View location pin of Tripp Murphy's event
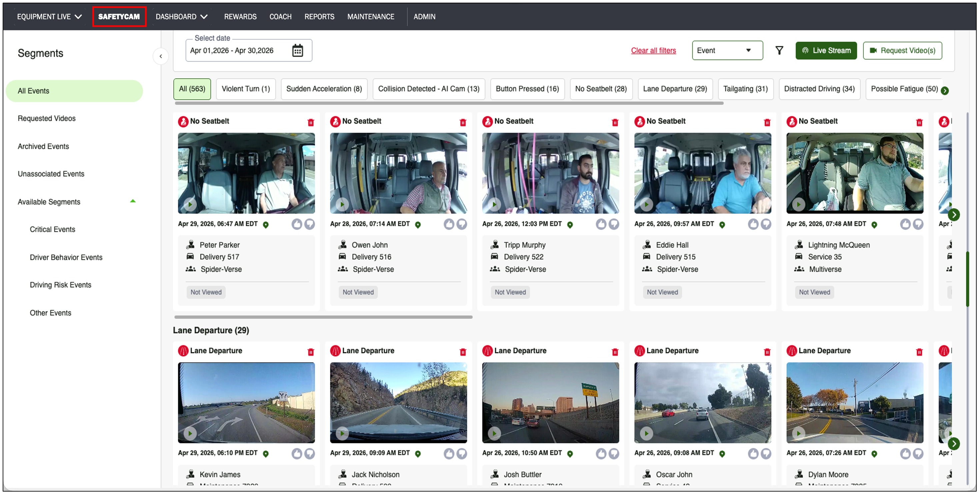 pyautogui.click(x=570, y=225)
